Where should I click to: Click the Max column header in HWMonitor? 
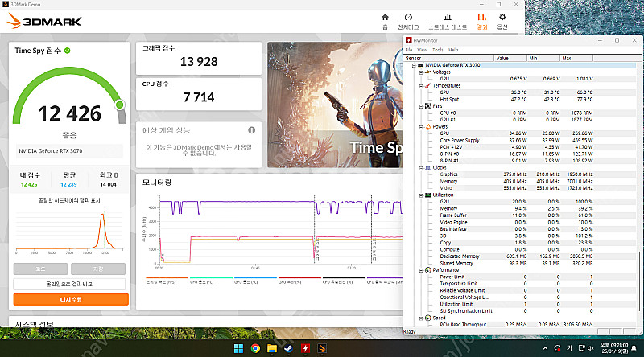(576, 58)
